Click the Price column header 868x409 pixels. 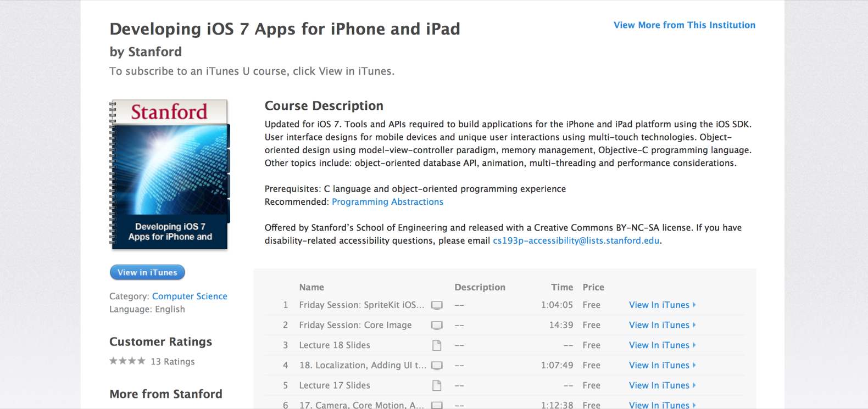(593, 287)
